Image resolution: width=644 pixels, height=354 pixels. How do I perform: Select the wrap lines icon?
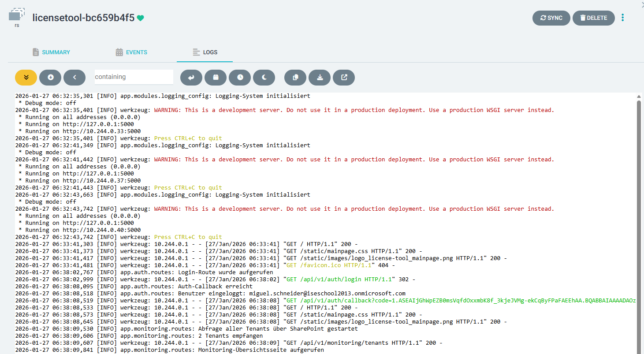tap(191, 78)
